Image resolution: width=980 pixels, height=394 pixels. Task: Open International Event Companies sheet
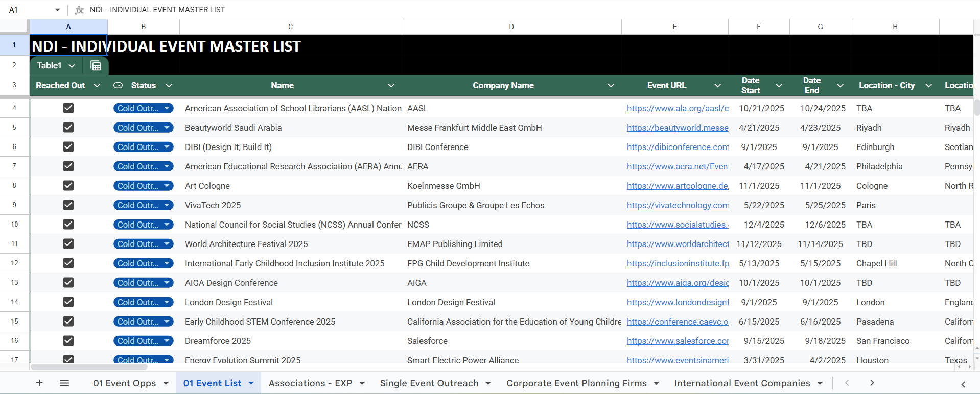tap(742, 383)
